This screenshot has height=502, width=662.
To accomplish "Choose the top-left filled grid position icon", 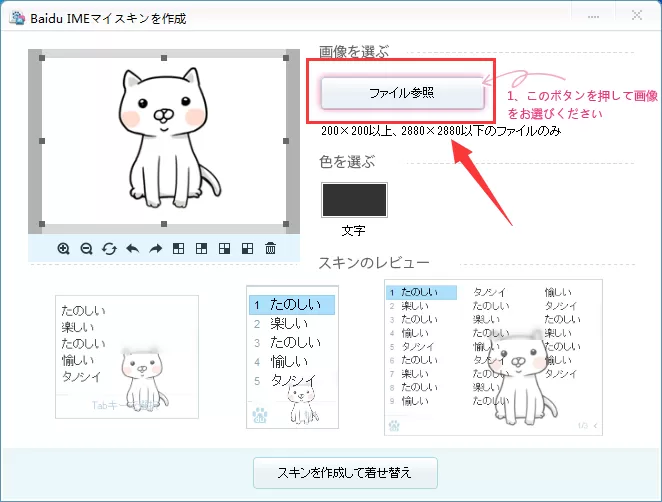I will 179,249.
